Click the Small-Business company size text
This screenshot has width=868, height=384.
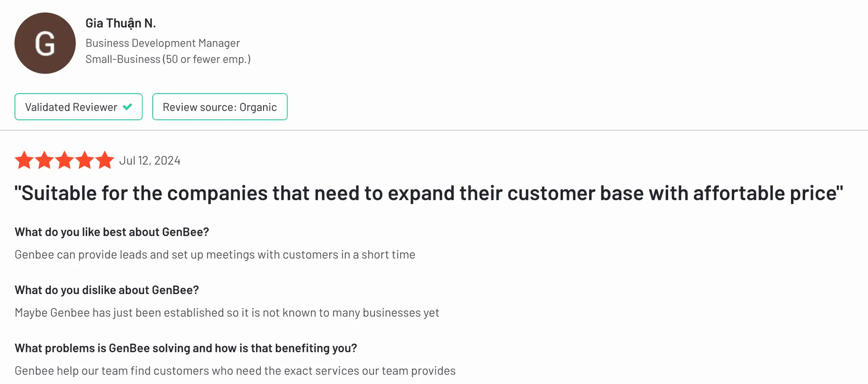pyautogui.click(x=168, y=59)
